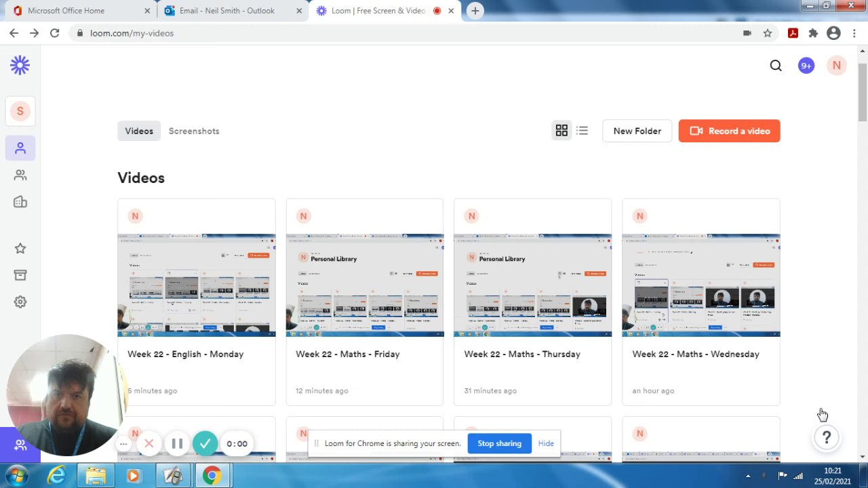Switch to grid view
868x488 pixels.
click(x=561, y=131)
